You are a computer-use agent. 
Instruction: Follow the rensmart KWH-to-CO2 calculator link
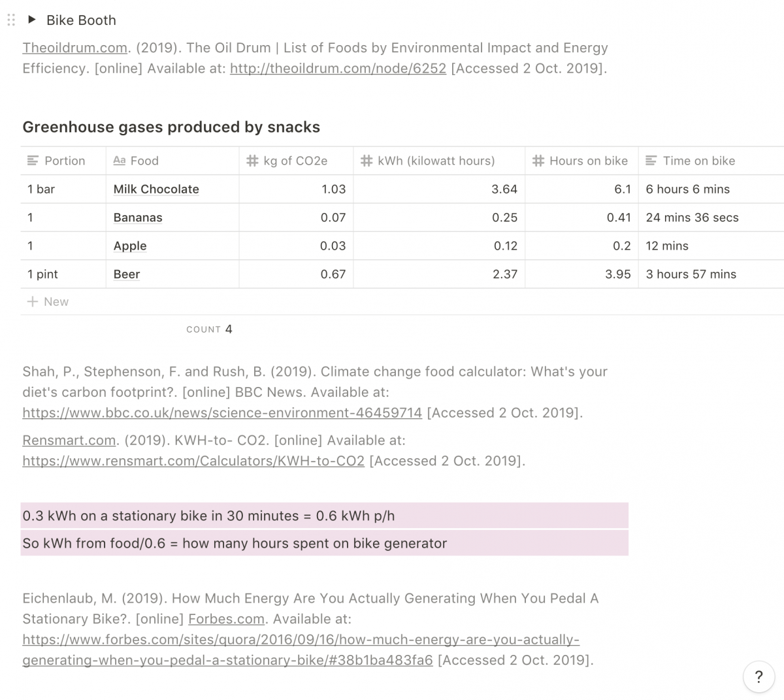(x=193, y=461)
